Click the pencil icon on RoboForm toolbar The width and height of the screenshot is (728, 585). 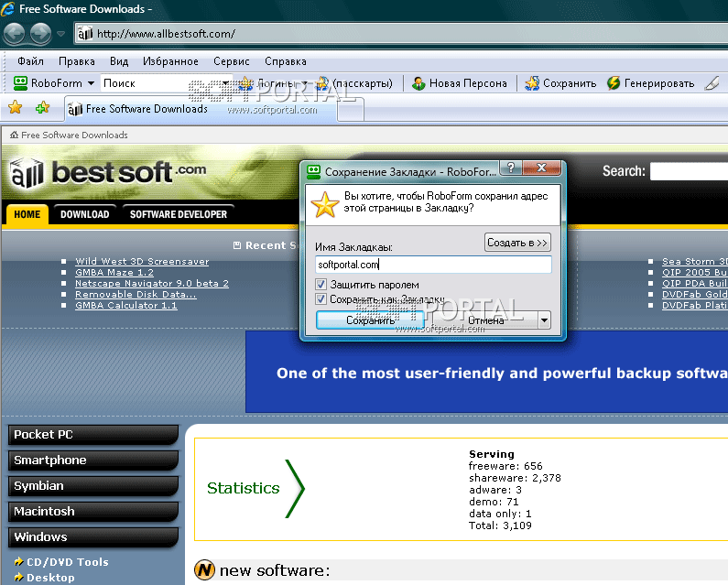[712, 83]
